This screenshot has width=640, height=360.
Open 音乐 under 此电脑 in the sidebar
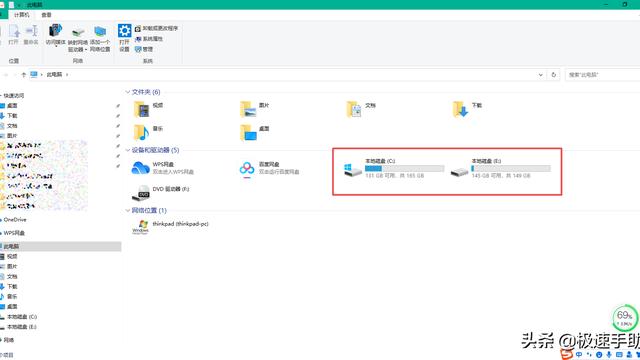click(x=12, y=296)
